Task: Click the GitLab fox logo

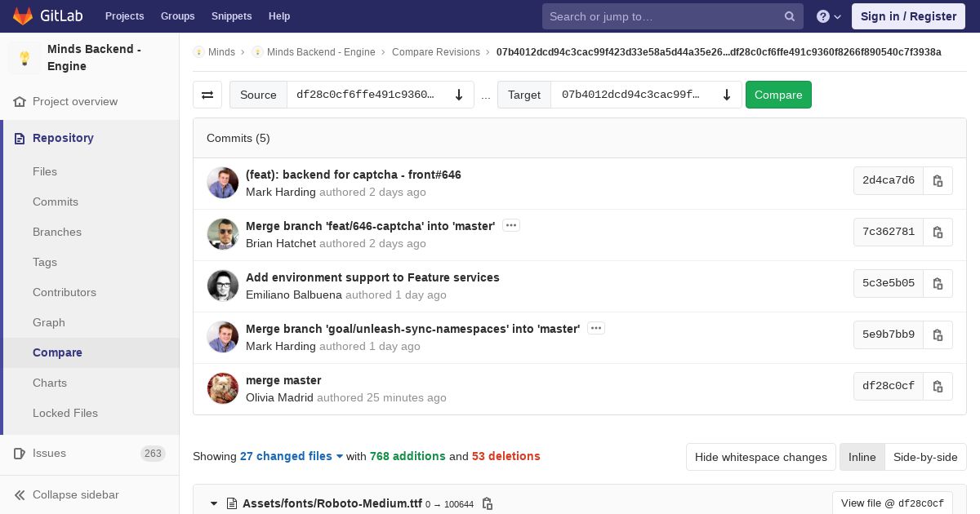Action: (x=23, y=16)
